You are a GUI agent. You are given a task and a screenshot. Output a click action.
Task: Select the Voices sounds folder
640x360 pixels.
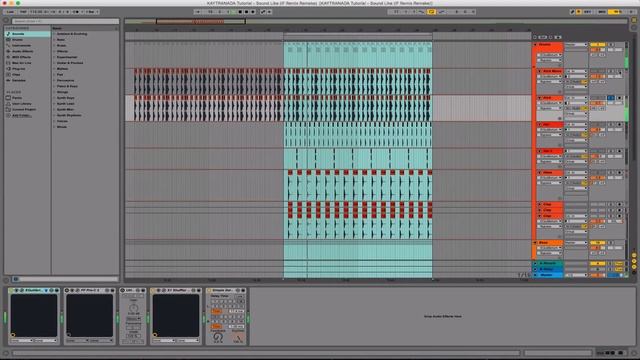coord(62,121)
